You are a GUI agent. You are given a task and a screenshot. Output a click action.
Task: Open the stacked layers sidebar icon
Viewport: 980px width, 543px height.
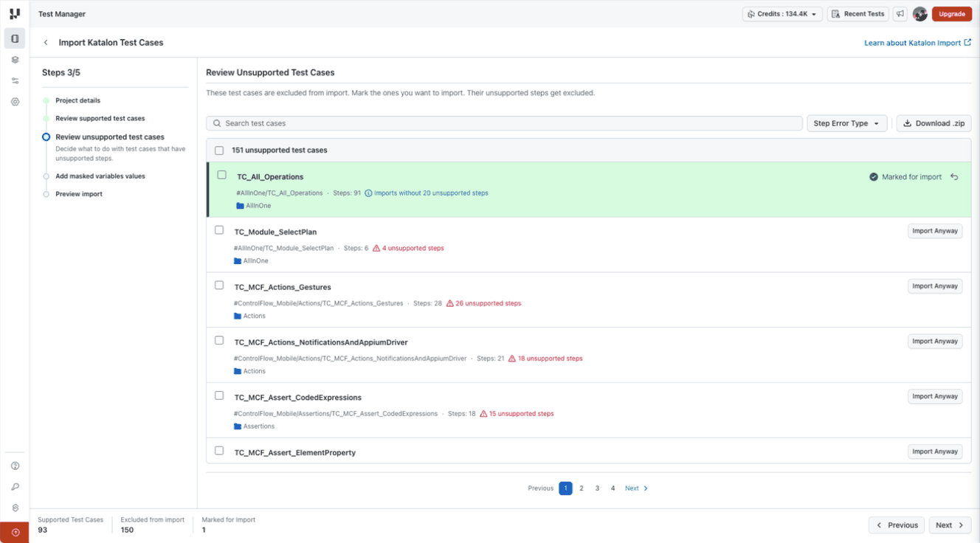(x=15, y=60)
